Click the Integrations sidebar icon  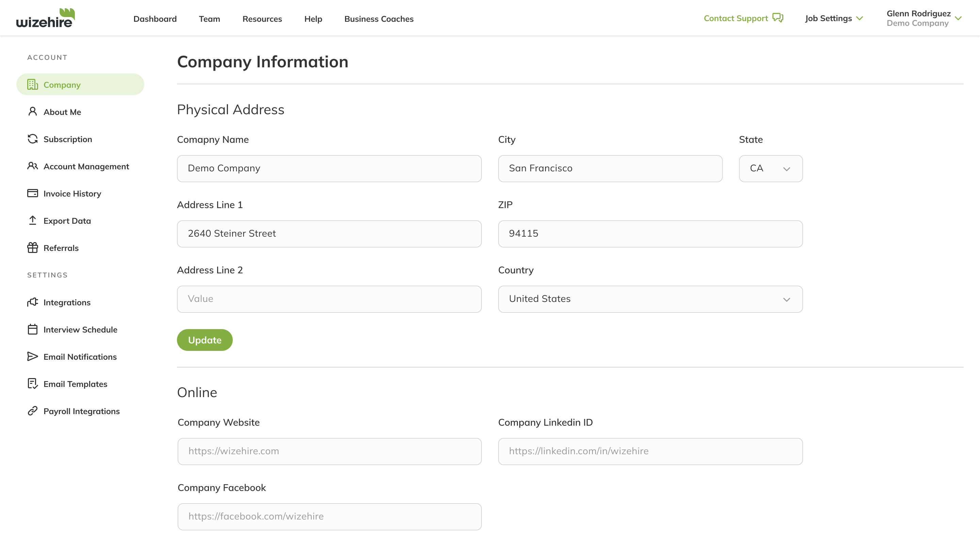click(x=32, y=302)
